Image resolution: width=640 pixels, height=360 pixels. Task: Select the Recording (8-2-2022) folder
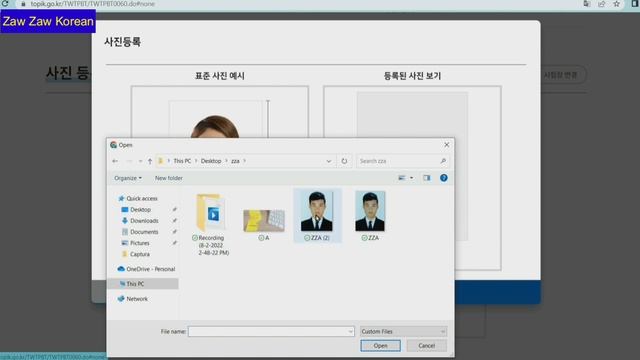click(x=211, y=224)
